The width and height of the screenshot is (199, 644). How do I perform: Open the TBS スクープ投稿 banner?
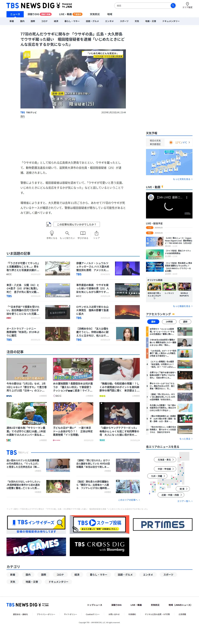coord(99,525)
